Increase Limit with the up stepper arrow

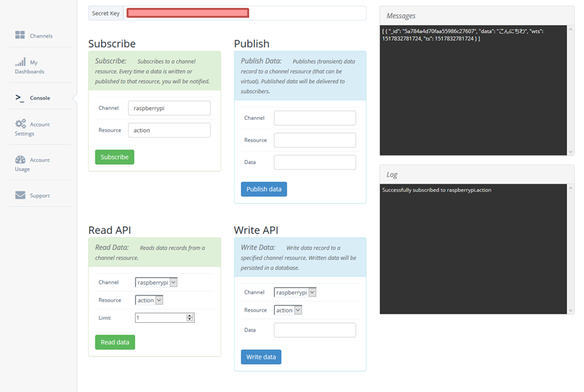click(x=190, y=316)
